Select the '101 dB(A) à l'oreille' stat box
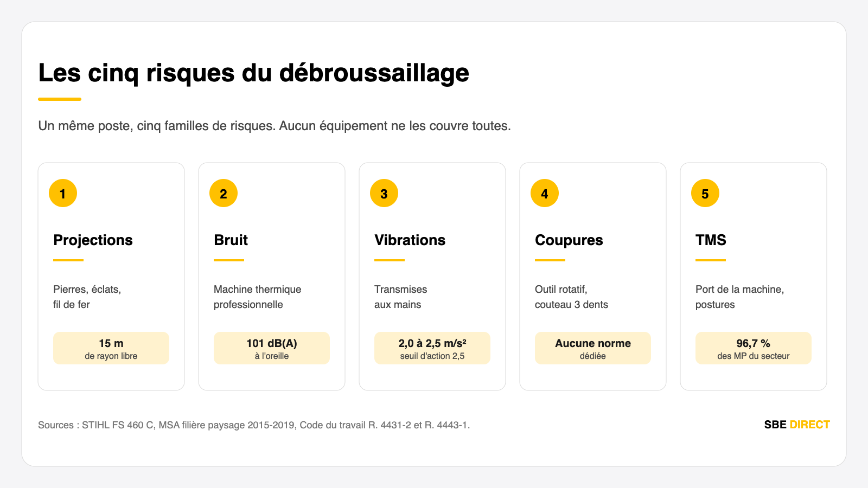 [272, 348]
